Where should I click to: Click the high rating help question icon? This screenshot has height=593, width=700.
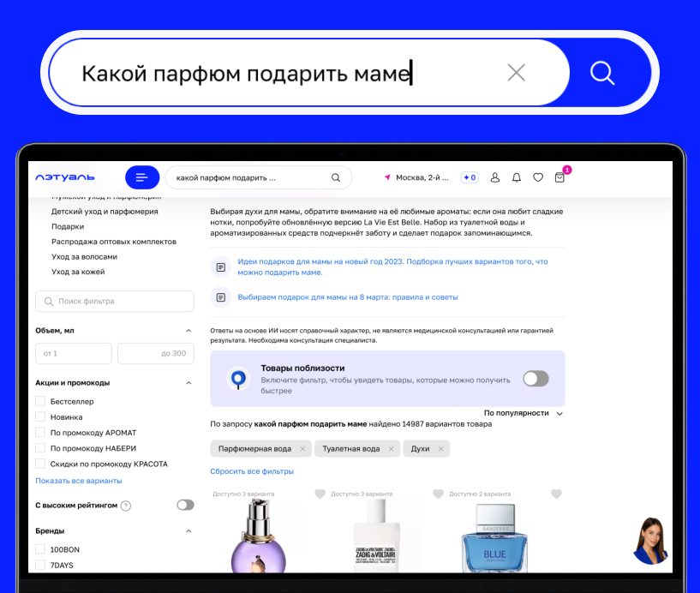point(126,506)
